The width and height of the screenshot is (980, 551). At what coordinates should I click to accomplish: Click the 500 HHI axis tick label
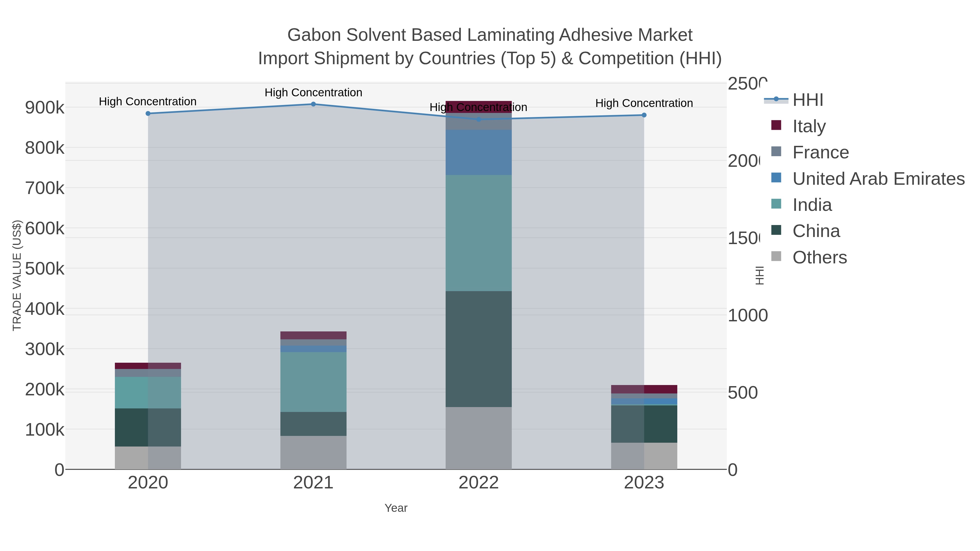[x=743, y=392]
